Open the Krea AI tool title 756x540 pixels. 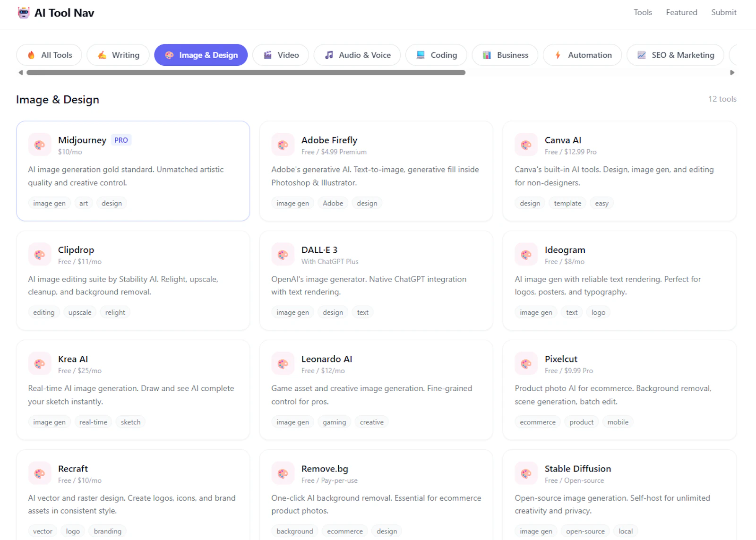73,359
